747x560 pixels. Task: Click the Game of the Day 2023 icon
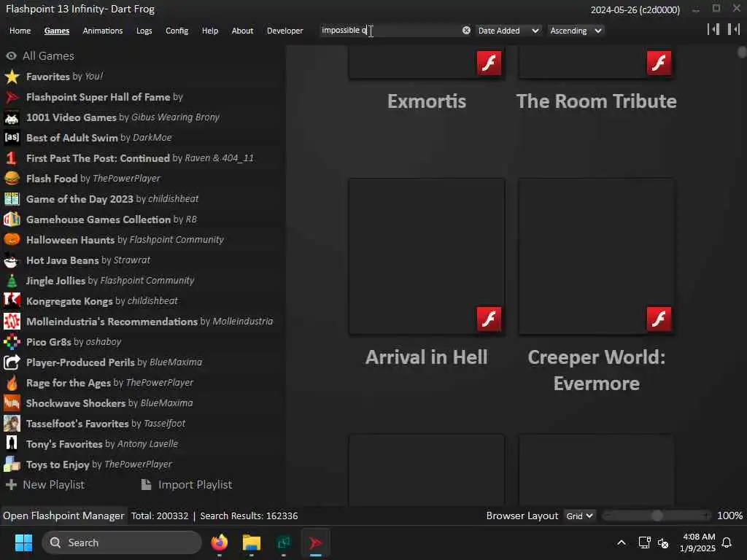(x=12, y=199)
